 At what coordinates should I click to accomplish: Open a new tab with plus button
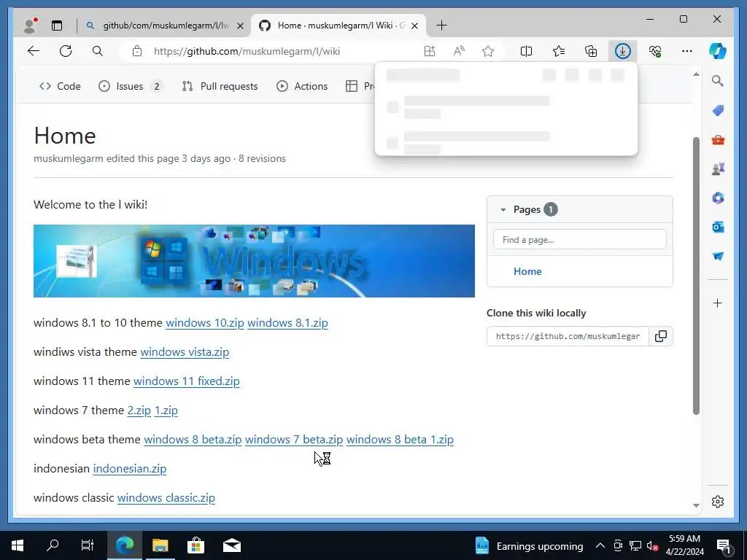[441, 26]
